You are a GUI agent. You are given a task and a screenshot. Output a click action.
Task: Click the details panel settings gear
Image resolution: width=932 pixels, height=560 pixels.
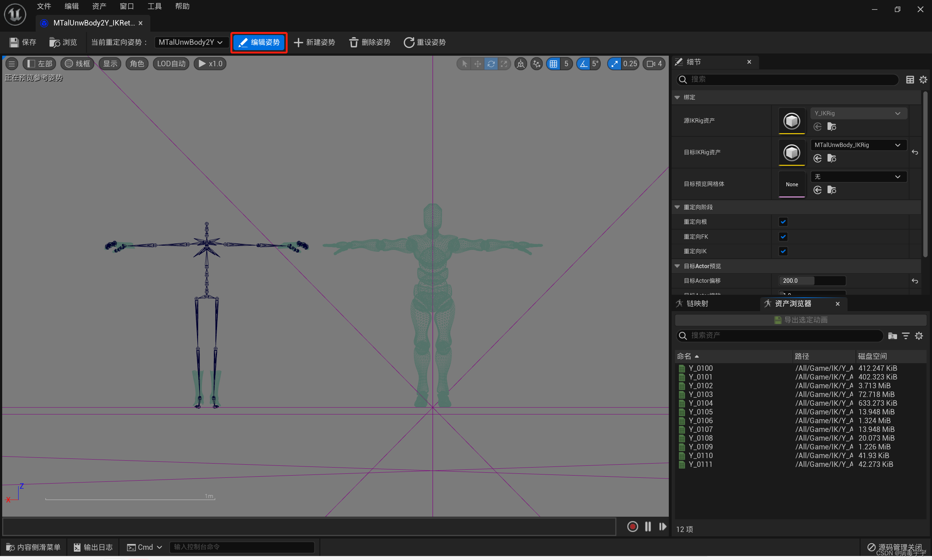click(923, 80)
